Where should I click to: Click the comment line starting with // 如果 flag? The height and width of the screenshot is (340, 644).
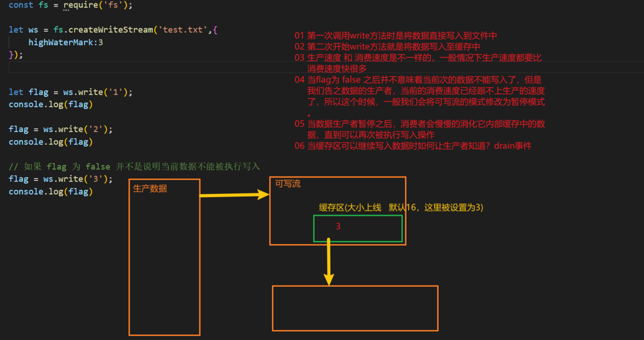click(x=134, y=166)
